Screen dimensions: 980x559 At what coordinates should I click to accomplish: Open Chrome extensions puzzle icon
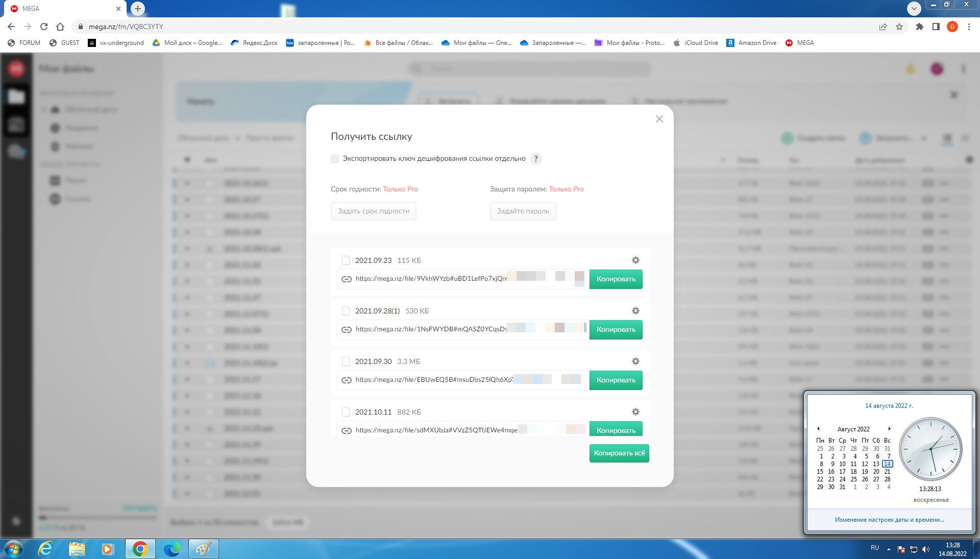tap(919, 27)
